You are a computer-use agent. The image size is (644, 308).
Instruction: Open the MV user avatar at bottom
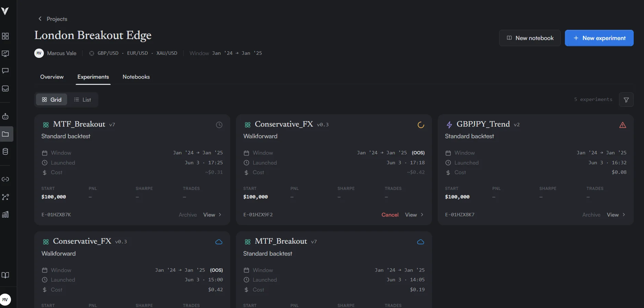(x=5, y=299)
